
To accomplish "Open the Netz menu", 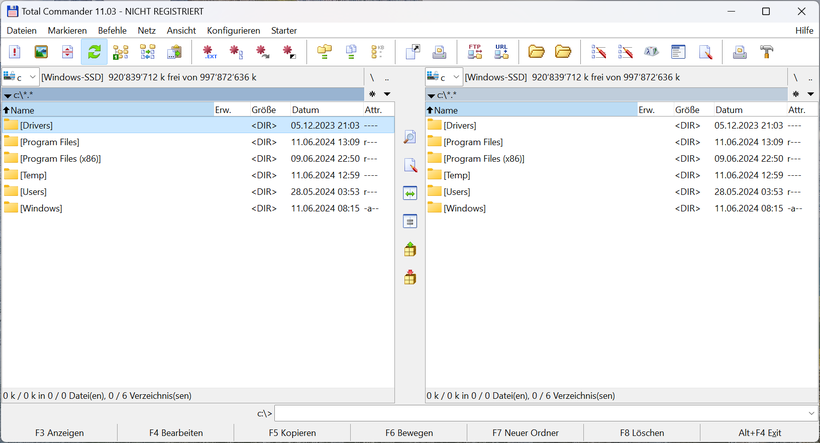I will coord(146,30).
